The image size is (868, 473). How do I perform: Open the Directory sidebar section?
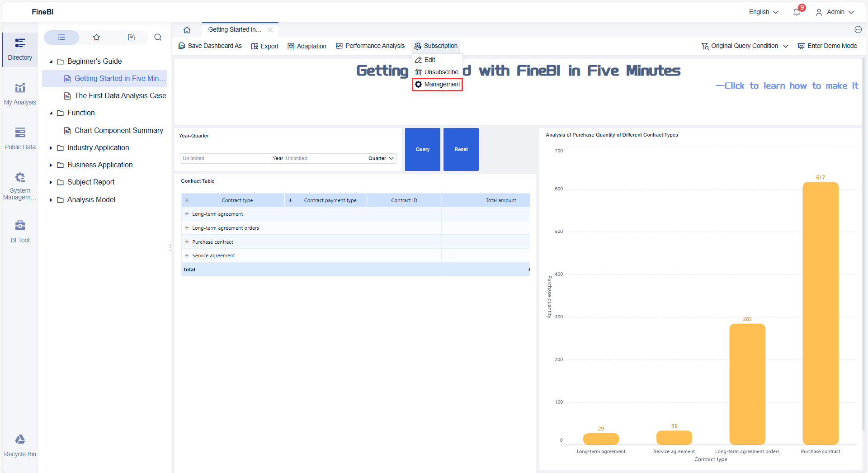(x=20, y=49)
